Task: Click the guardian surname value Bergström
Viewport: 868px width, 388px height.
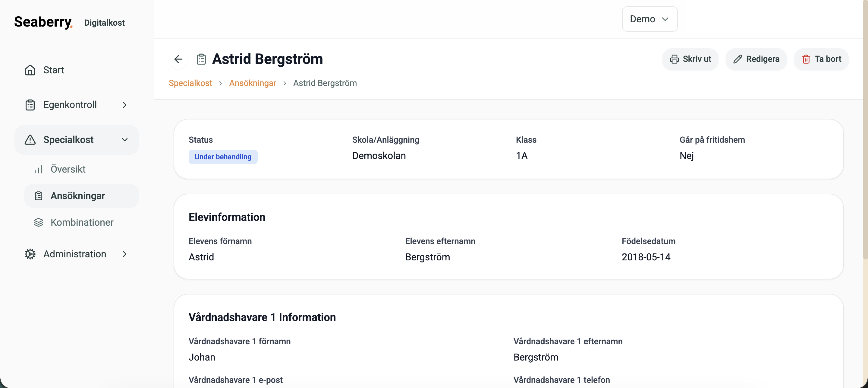Action: pos(536,357)
